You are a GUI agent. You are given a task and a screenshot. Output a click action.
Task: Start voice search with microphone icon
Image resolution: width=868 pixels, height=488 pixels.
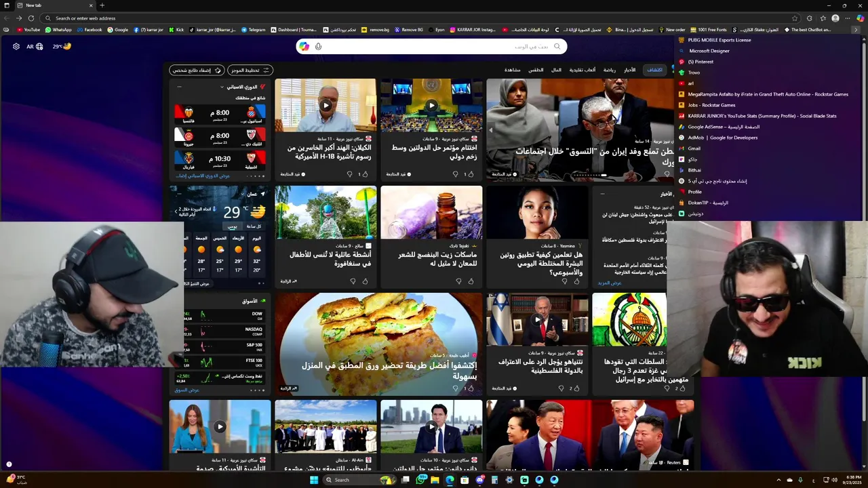318,46
